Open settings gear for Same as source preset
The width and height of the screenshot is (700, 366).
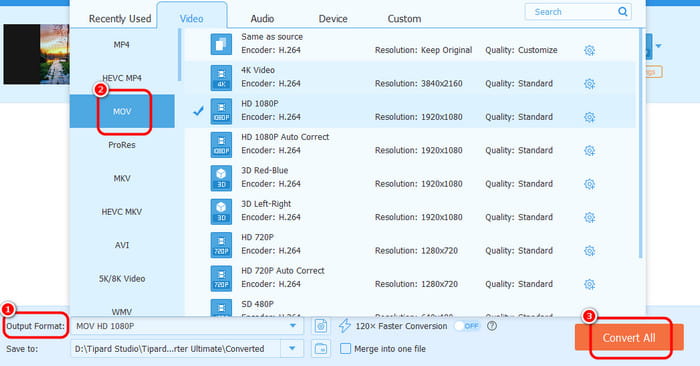[x=589, y=50]
